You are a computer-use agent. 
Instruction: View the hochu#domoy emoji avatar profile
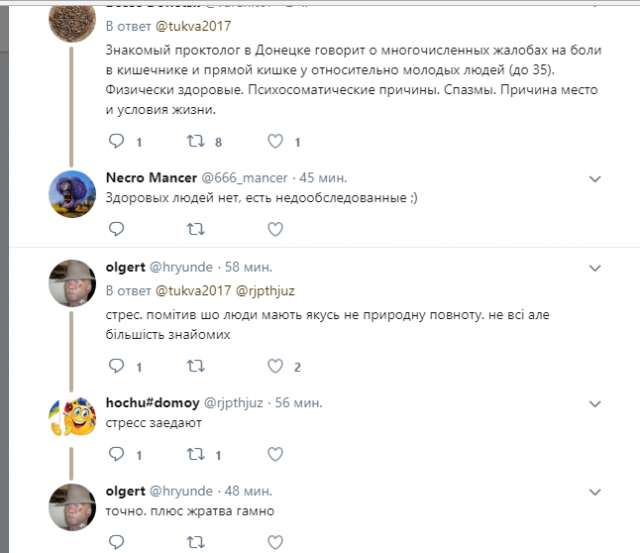72,417
